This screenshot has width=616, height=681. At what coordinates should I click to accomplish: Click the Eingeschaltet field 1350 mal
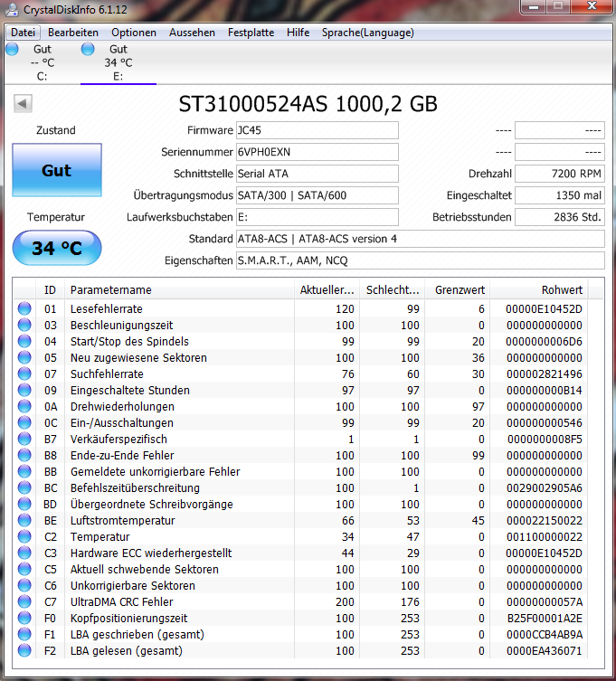[x=560, y=195]
